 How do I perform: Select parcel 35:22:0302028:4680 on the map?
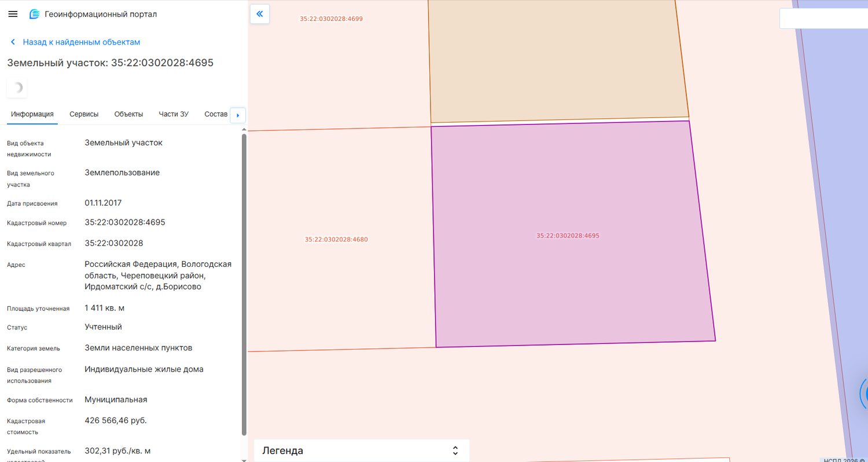tap(336, 239)
